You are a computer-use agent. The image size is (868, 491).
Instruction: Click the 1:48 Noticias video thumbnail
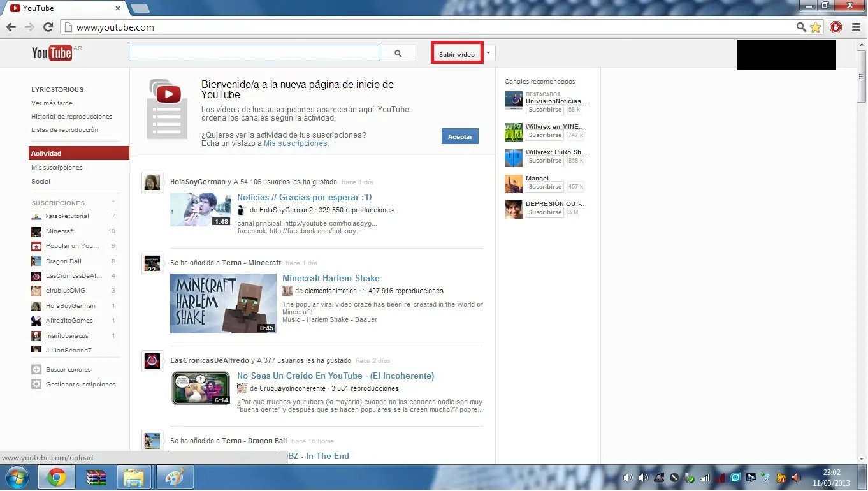pyautogui.click(x=201, y=210)
